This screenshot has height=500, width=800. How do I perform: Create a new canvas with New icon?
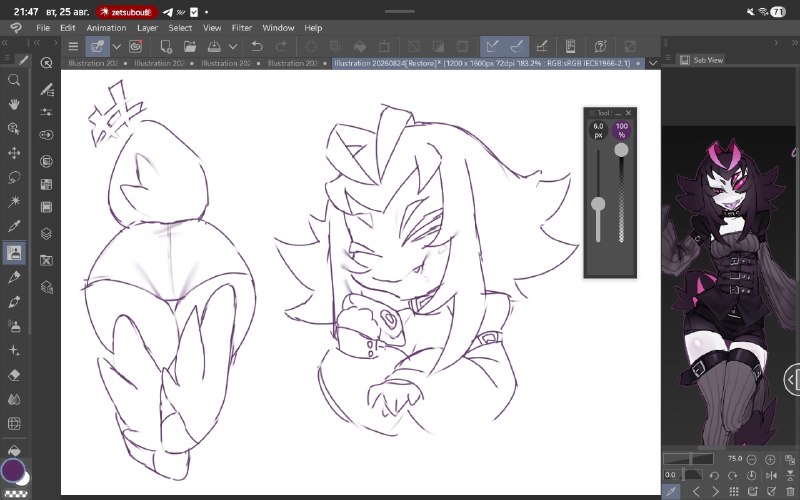166,46
